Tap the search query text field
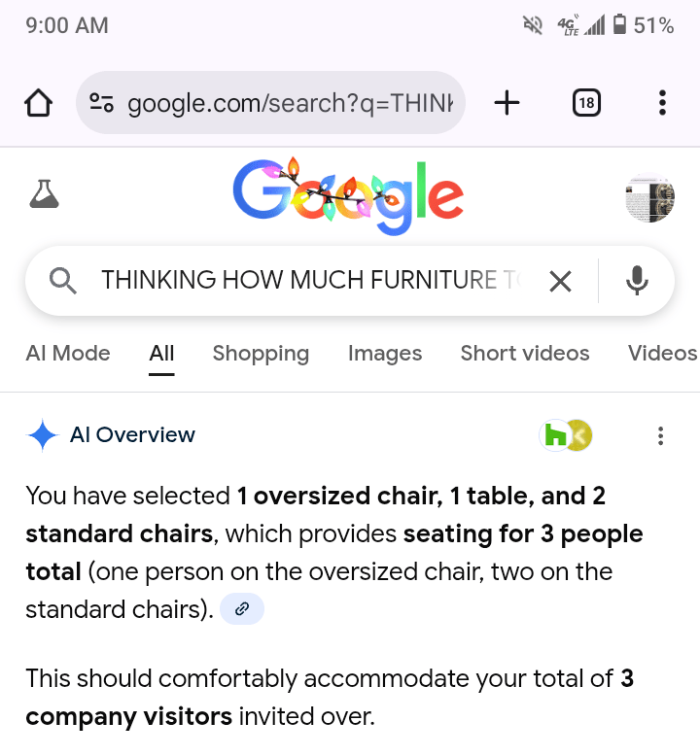This screenshot has width=700, height=756. [311, 281]
